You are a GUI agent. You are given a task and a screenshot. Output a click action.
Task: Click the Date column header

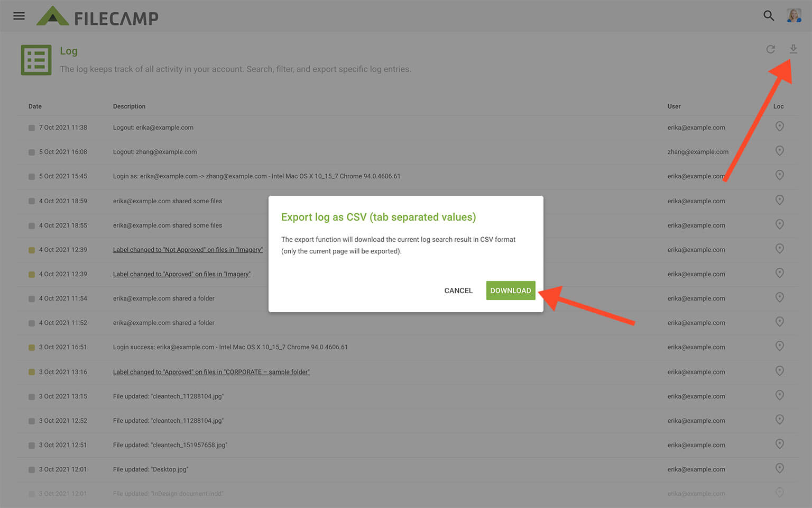pyautogui.click(x=35, y=106)
